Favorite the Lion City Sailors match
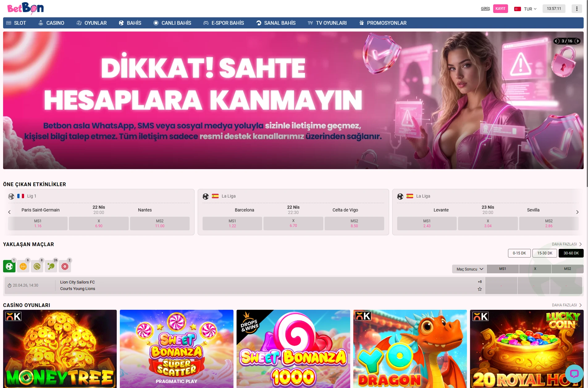588x388 pixels. click(480, 289)
